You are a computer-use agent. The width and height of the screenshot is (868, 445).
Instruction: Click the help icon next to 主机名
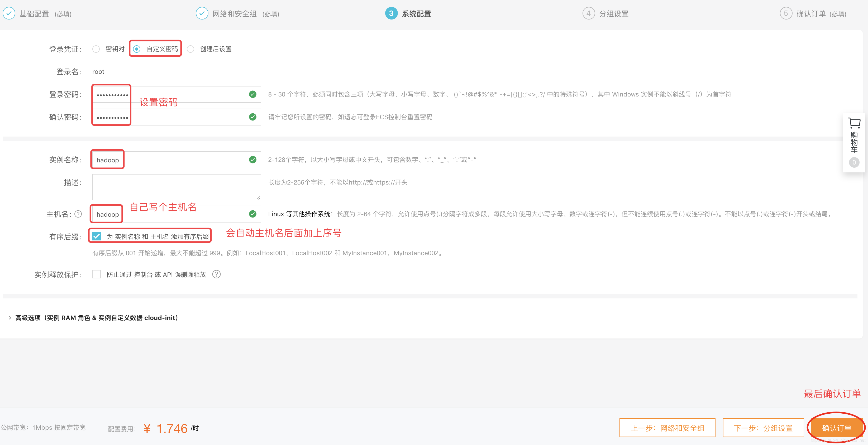[x=78, y=214]
